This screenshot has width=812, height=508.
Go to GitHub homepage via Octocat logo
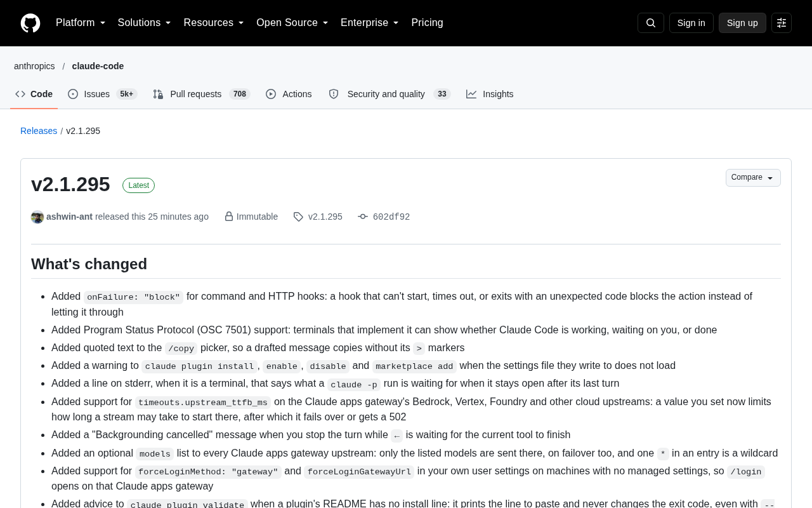(30, 23)
